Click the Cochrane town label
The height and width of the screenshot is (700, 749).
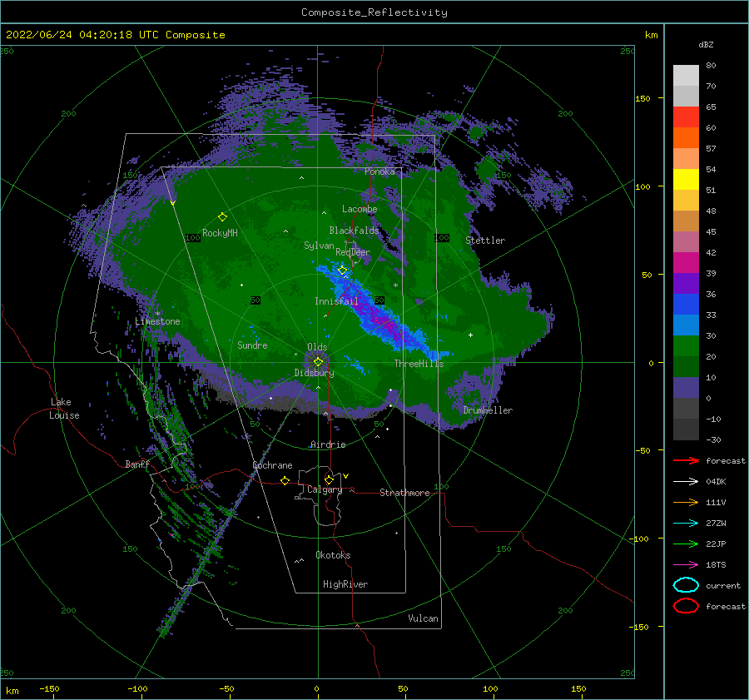(x=272, y=465)
